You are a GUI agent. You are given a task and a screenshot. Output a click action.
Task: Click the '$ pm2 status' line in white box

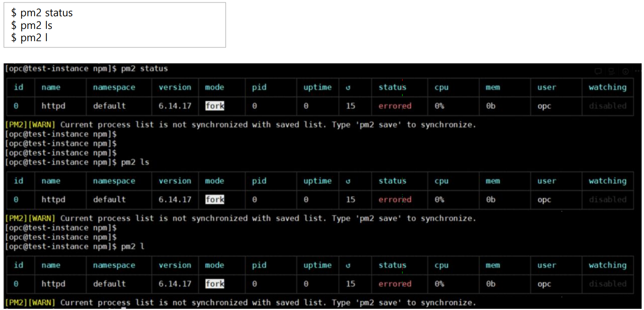pyautogui.click(x=42, y=13)
